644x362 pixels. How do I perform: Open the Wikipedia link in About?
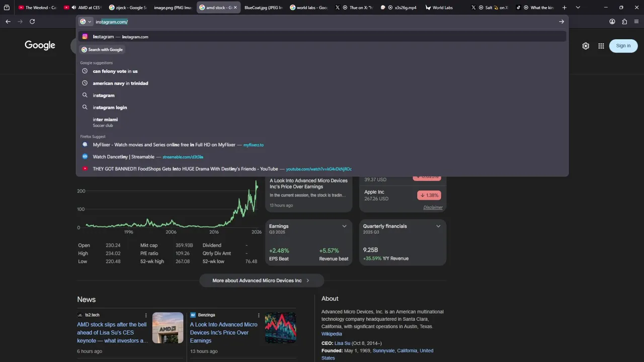click(x=332, y=334)
